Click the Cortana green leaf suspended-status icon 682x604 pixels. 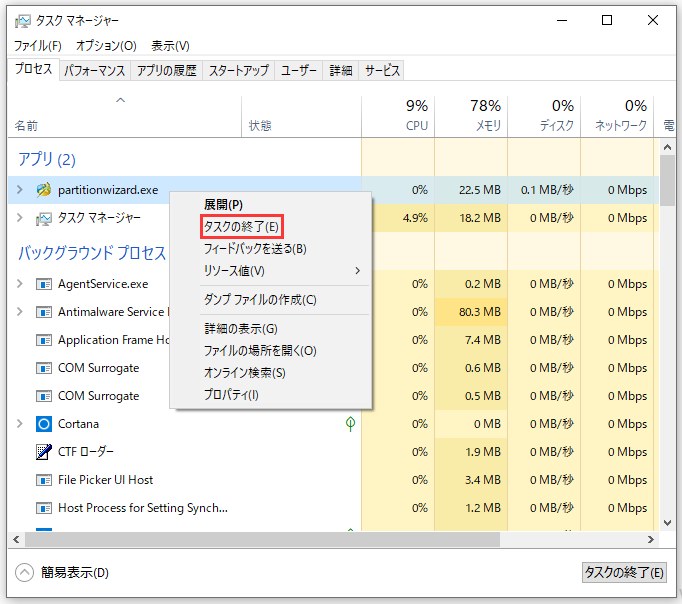350,424
